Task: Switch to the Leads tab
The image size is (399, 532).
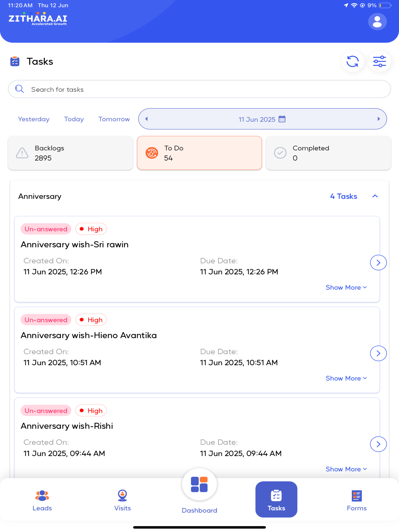Action: (42, 500)
